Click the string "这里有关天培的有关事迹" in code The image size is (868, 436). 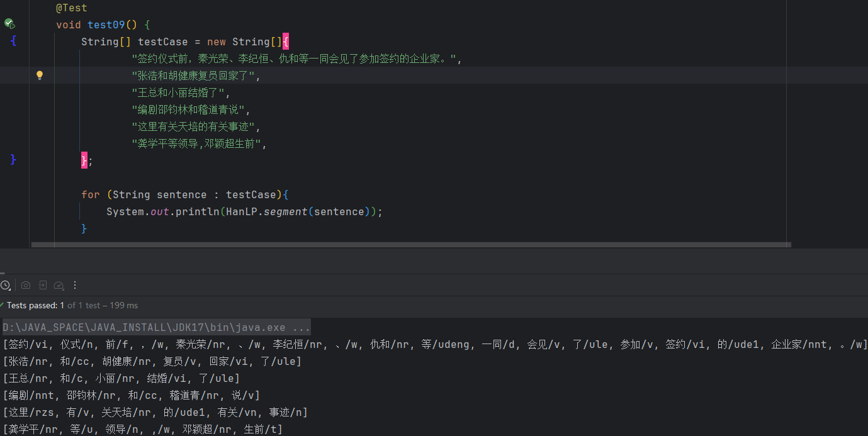pyautogui.click(x=193, y=126)
